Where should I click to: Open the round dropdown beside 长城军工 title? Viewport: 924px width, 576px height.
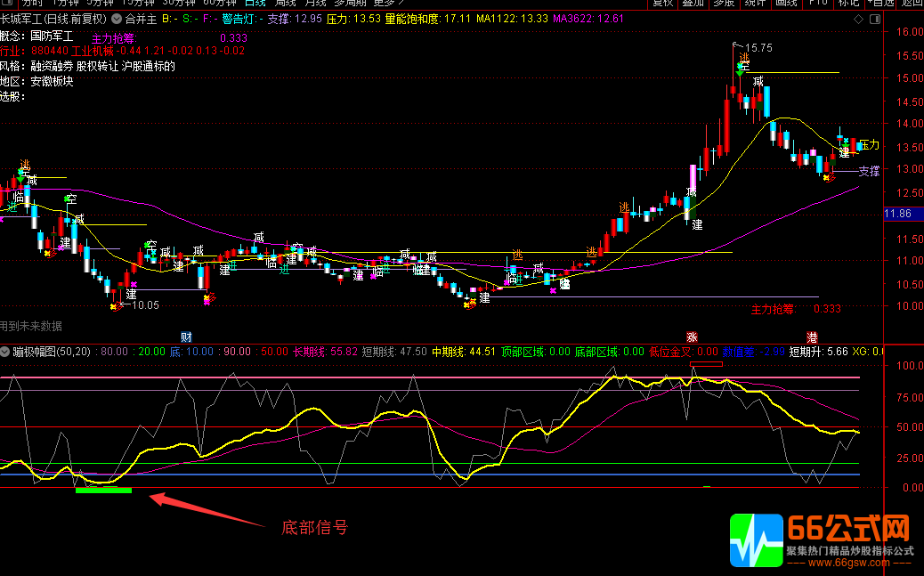point(116,19)
